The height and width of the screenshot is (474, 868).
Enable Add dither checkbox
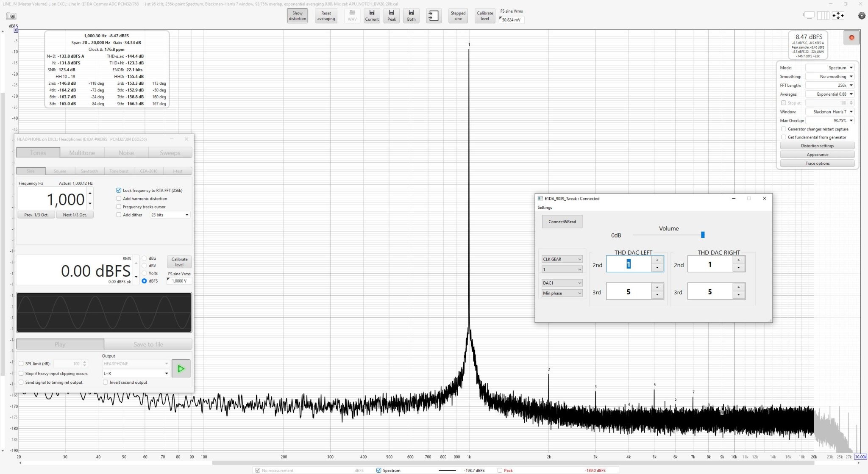[x=119, y=215]
